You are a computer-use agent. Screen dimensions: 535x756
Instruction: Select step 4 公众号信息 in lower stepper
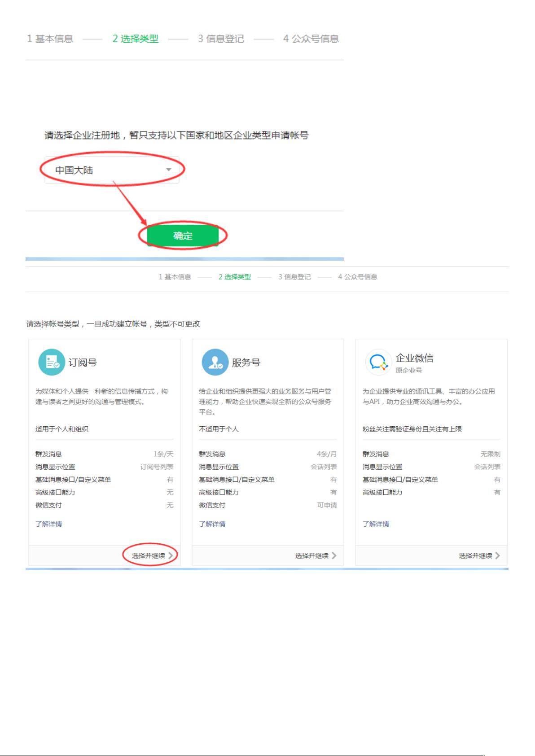(x=357, y=277)
